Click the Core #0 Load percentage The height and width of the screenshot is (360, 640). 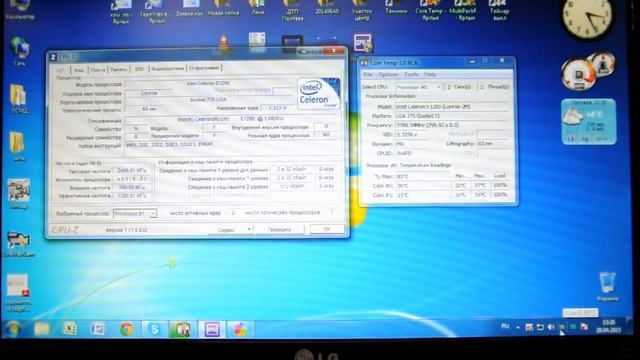[x=500, y=185]
